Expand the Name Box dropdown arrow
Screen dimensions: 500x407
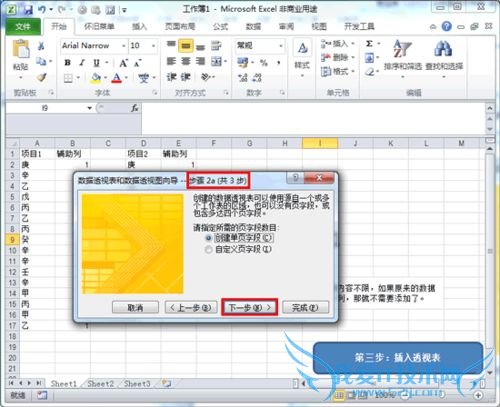pyautogui.click(x=89, y=108)
